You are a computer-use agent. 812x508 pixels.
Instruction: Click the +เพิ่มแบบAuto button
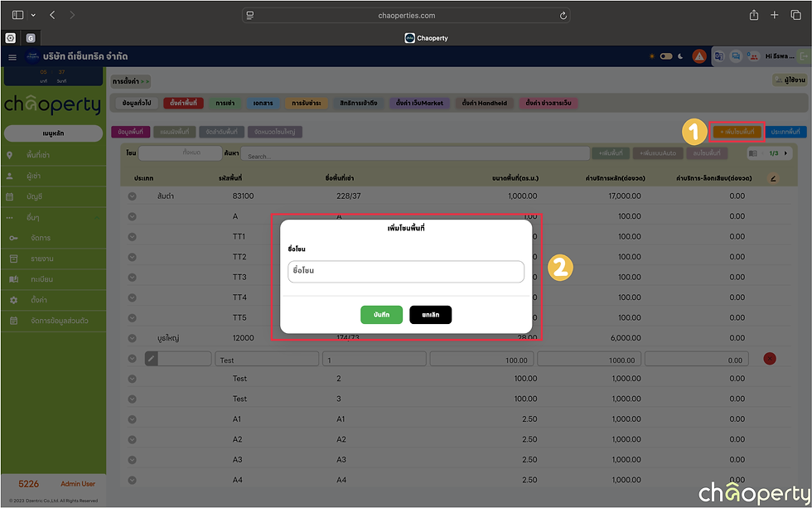click(x=658, y=152)
